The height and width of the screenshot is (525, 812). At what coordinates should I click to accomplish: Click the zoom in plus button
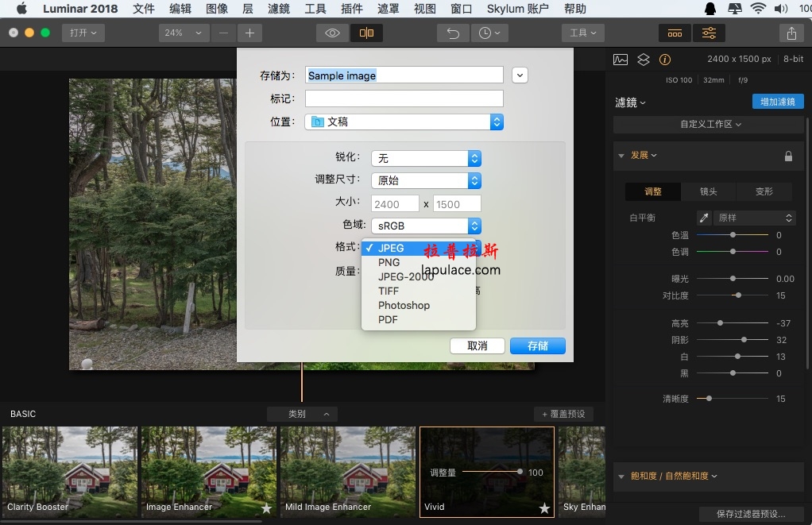[249, 33]
